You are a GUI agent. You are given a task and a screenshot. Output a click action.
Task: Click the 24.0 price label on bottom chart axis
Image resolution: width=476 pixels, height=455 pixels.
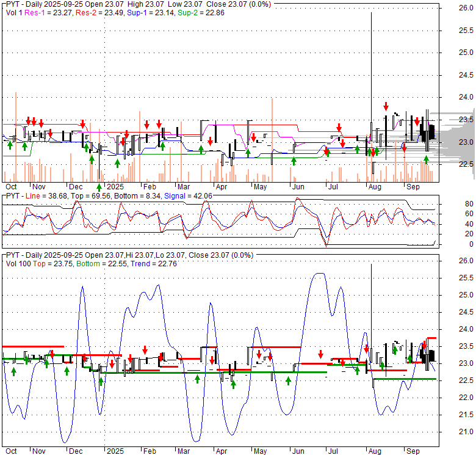466,329
